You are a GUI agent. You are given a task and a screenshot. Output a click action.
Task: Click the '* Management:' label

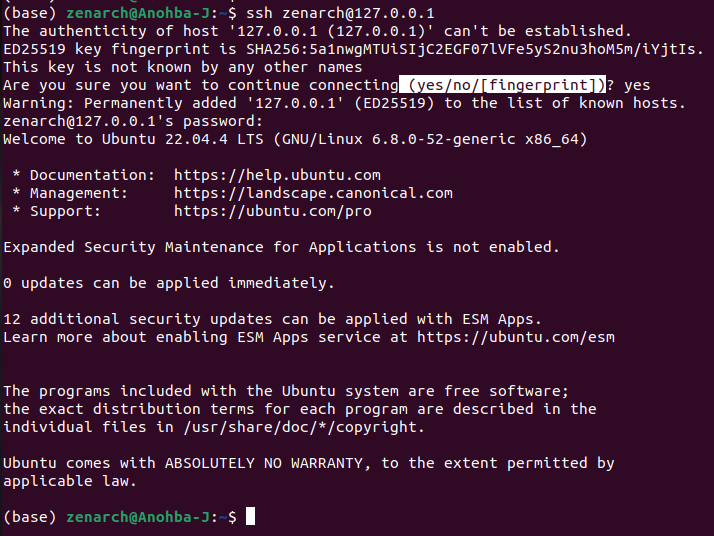(70, 193)
